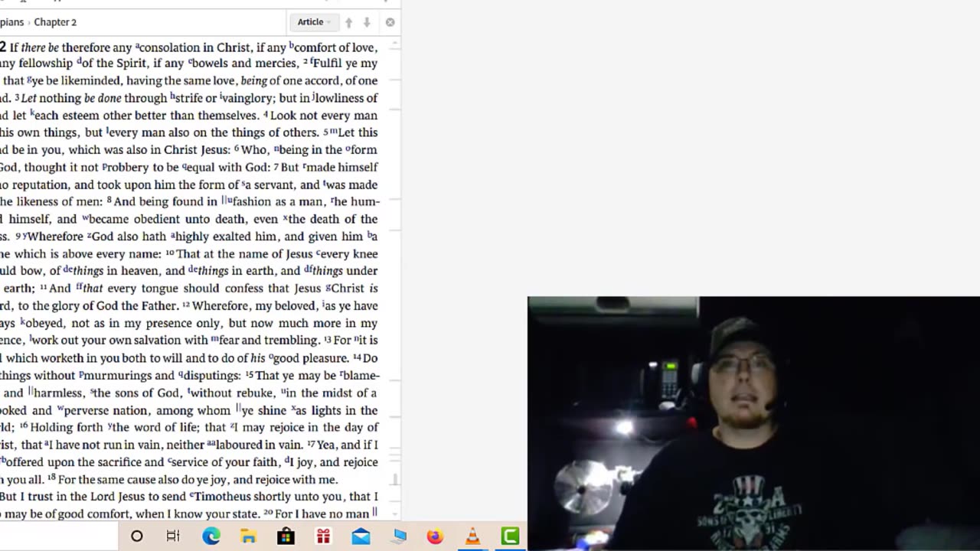Click the words "murmurings and" in verse 14
This screenshot has width=980, height=551.
[129, 376]
